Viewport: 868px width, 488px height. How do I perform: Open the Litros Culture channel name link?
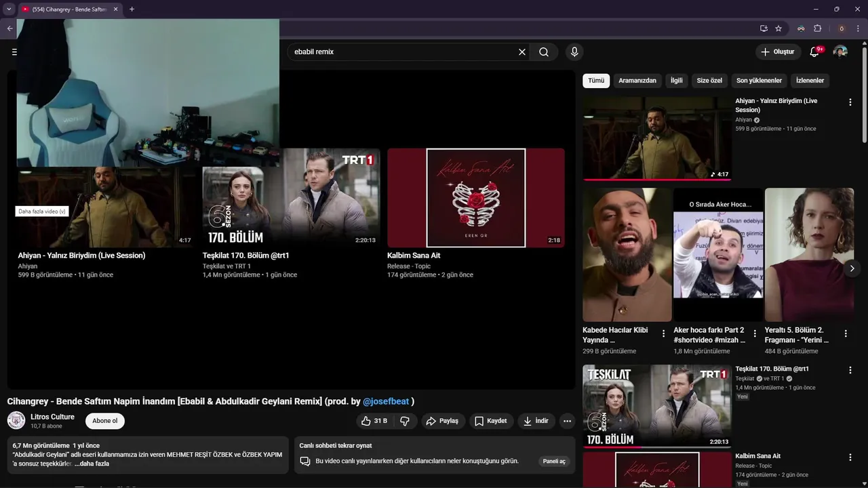(52, 417)
